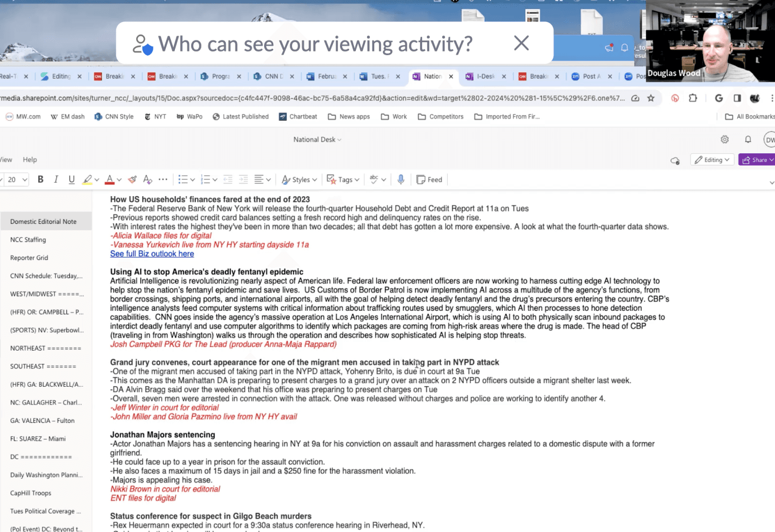Viewport: 775px width, 532px height.
Task: Open OneNote settings gear
Action: point(725,139)
